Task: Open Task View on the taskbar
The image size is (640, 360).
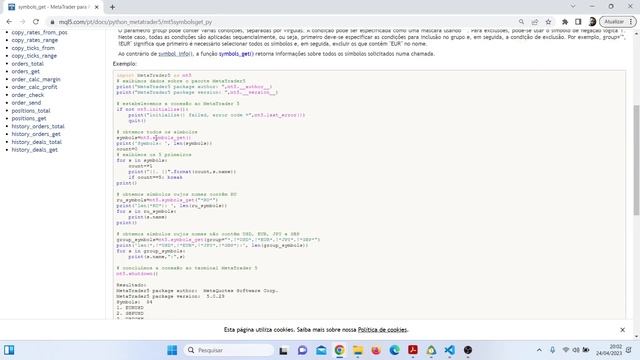Action: click(x=283, y=350)
